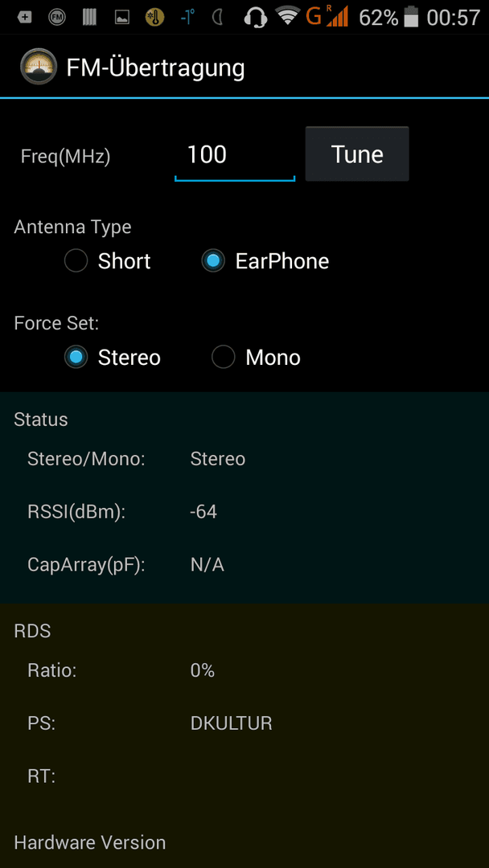Tap the headset icon in status bar
489x868 pixels.
(x=255, y=18)
